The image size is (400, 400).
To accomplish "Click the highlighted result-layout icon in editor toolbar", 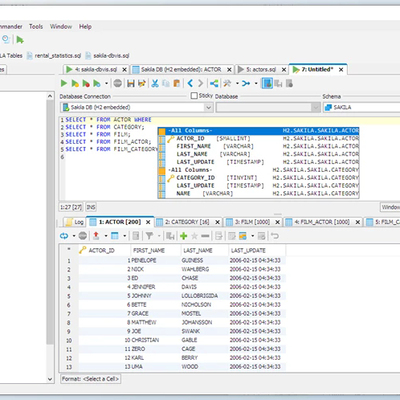I will pos(267,83).
